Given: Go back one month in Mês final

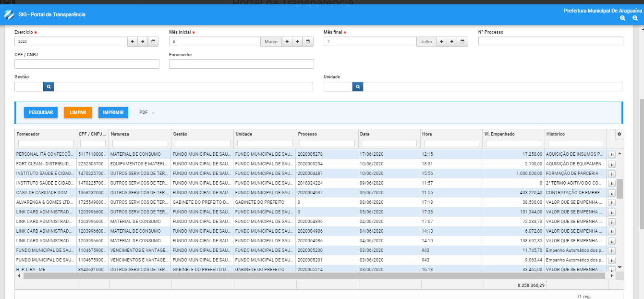Looking at the screenshot, I should [441, 42].
